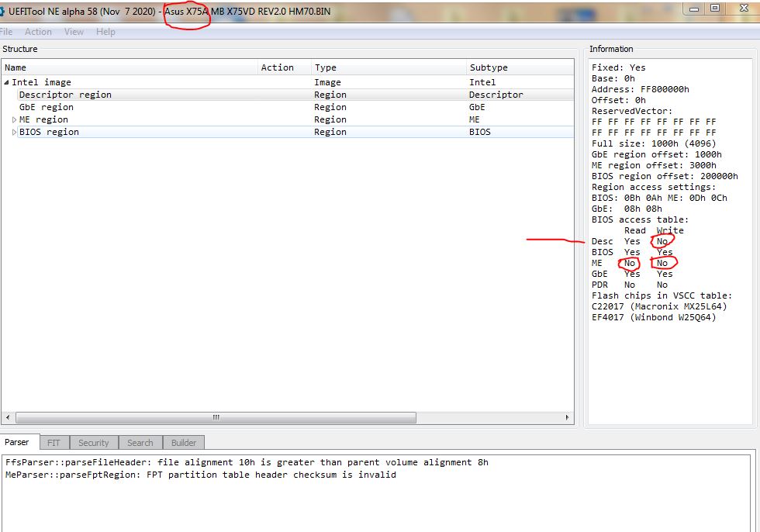Click the 'Descriptor' subtype cell
The width and height of the screenshot is (760, 532).
point(496,95)
